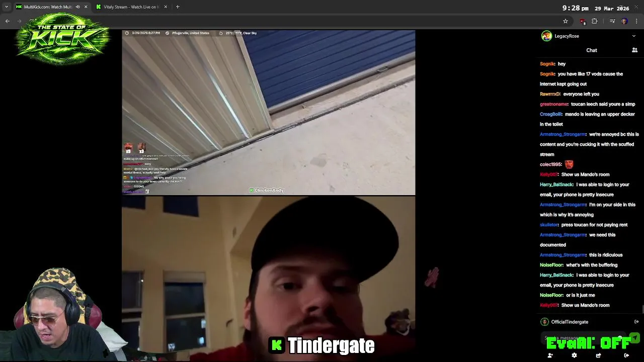This screenshot has width=644, height=362.
Task: Click the ChickenAndy channel label on stream
Action: coord(267,191)
